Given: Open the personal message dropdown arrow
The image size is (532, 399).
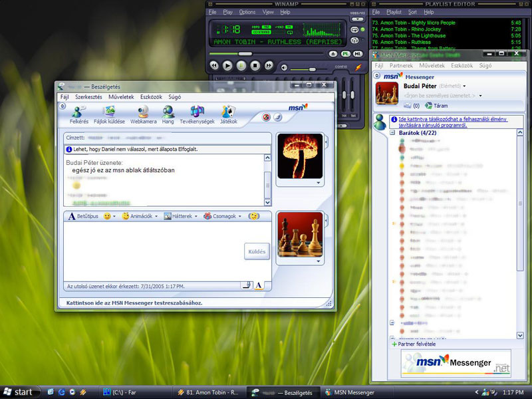Looking at the screenshot, I should pos(480,96).
